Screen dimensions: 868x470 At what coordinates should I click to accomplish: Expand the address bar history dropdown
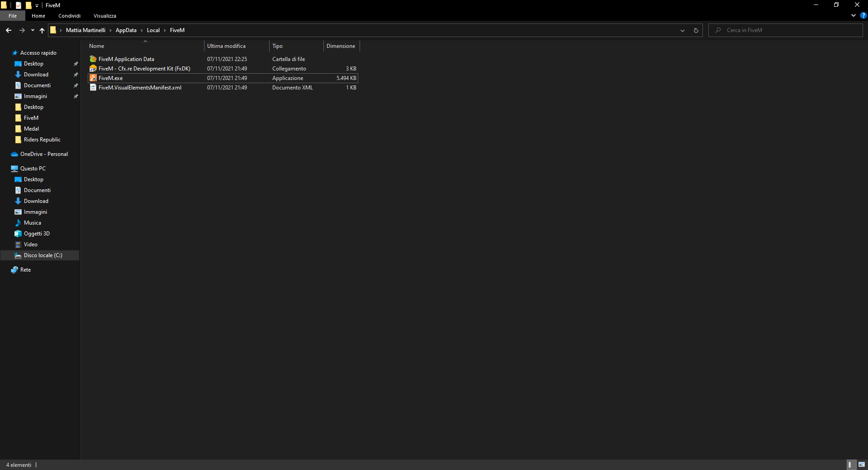[x=682, y=30]
